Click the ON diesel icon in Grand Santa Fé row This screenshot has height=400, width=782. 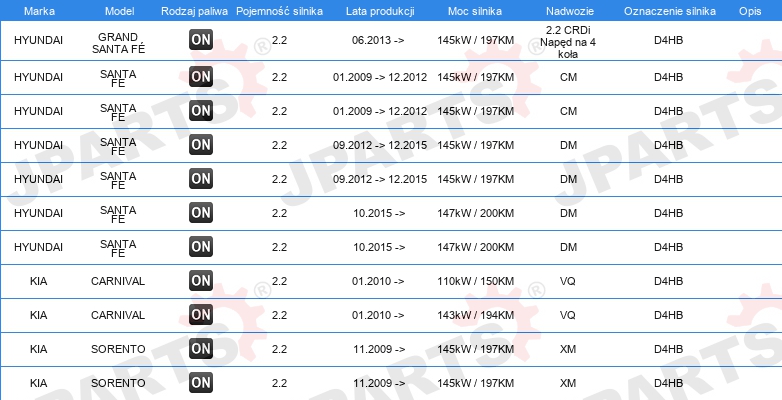pos(201,40)
